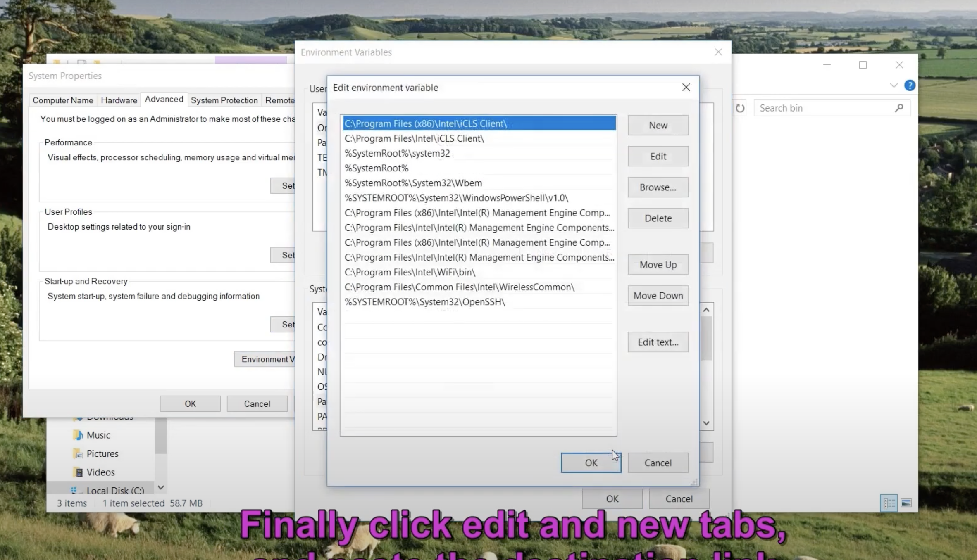Switch to details view layout icon
Screen dimensions: 977x560
889,503
